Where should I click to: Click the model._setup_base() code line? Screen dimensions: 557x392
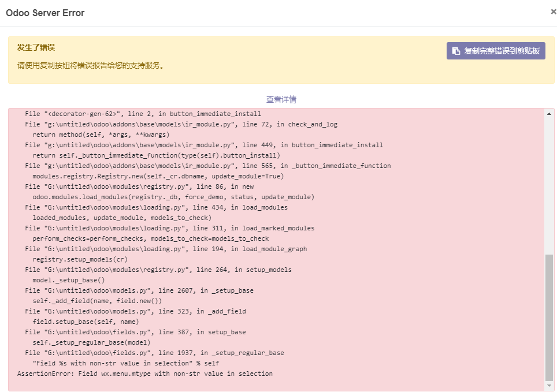(69, 280)
